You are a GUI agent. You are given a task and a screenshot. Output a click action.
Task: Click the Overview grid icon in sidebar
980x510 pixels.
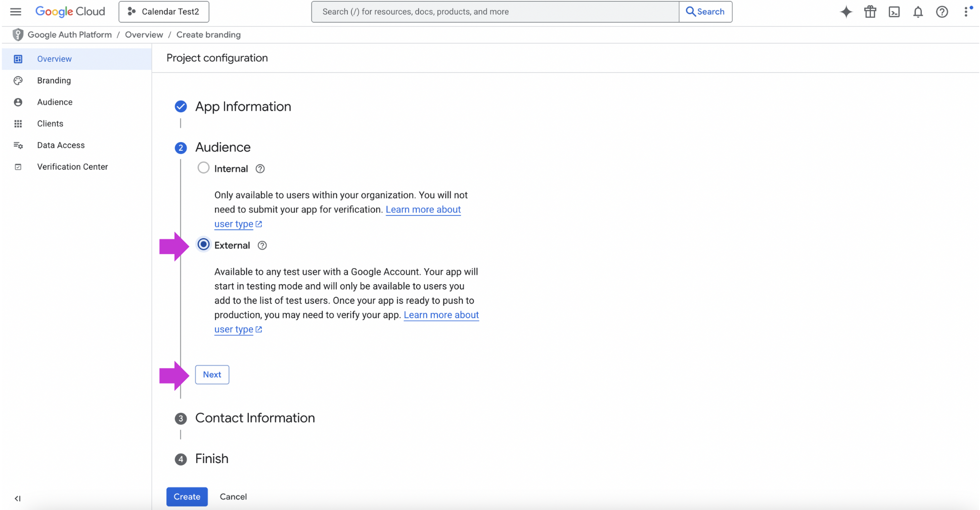point(18,59)
